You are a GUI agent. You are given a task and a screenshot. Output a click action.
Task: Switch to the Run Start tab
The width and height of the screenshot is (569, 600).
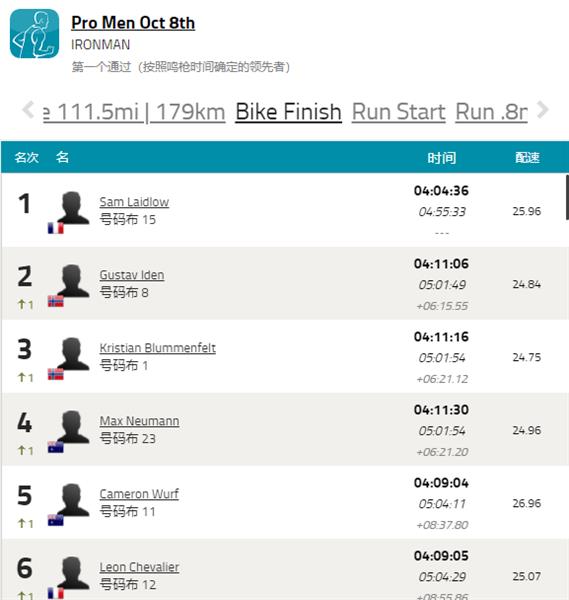click(398, 112)
